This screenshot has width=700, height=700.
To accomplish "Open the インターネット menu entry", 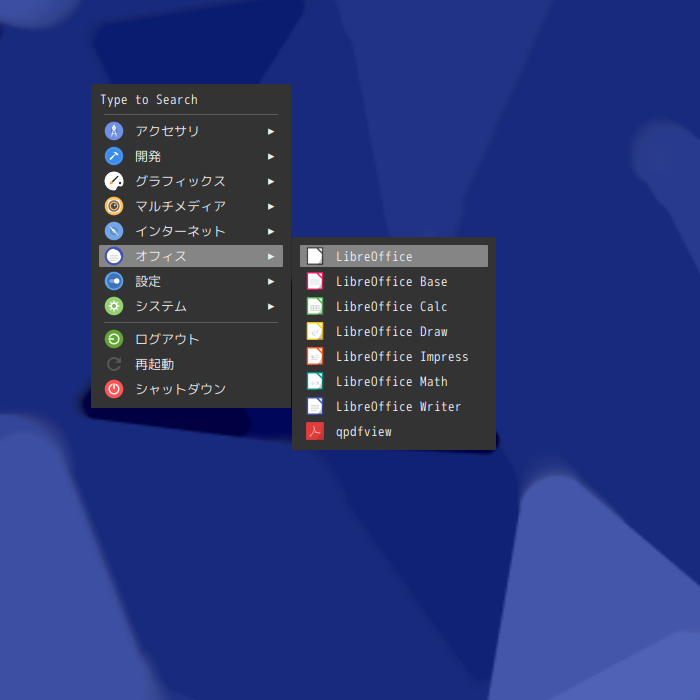I will pyautogui.click(x=191, y=231).
